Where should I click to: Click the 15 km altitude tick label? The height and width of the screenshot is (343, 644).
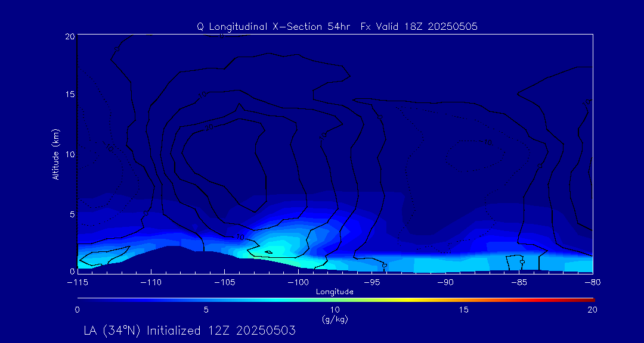(70, 94)
